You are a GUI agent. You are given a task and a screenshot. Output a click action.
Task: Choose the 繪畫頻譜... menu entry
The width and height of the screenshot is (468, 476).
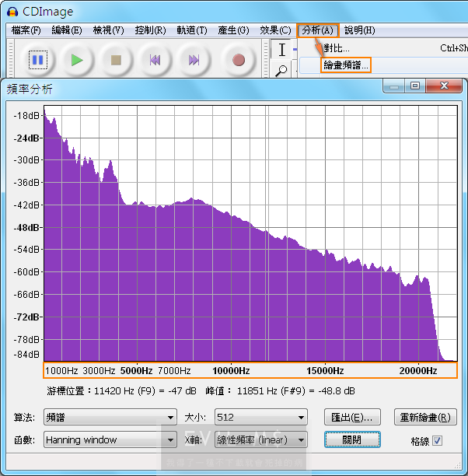point(346,65)
